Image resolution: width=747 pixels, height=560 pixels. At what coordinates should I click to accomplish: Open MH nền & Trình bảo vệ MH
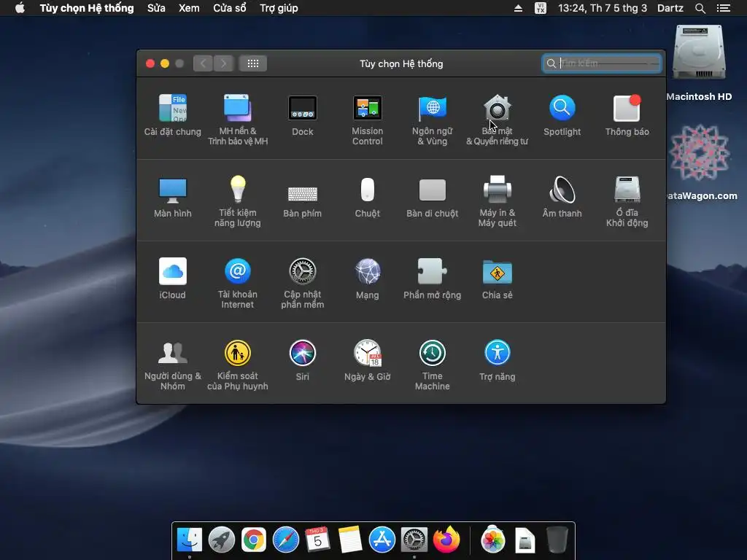click(238, 120)
